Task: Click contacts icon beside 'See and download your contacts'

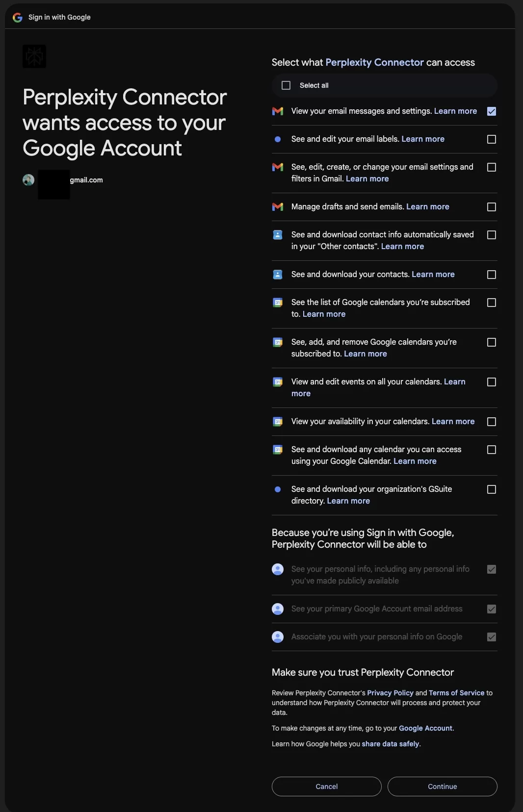Action: [278, 275]
